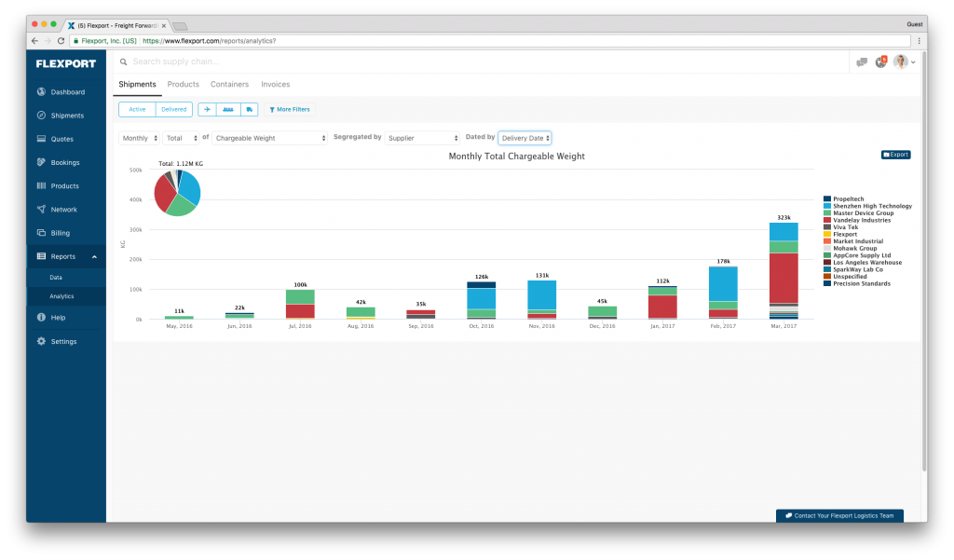Close the Flexport browser tab

tap(164, 25)
